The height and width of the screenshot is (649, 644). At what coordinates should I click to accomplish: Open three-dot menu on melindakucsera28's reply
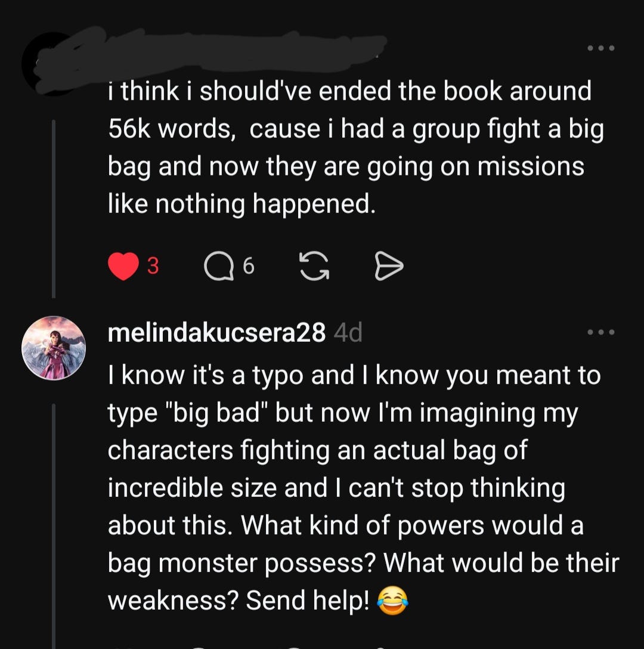pyautogui.click(x=601, y=332)
